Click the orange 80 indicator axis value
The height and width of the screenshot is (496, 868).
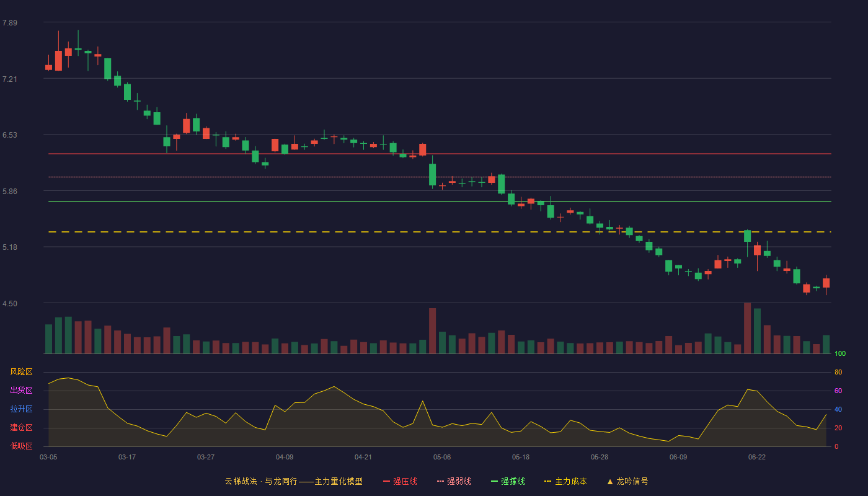coord(838,372)
